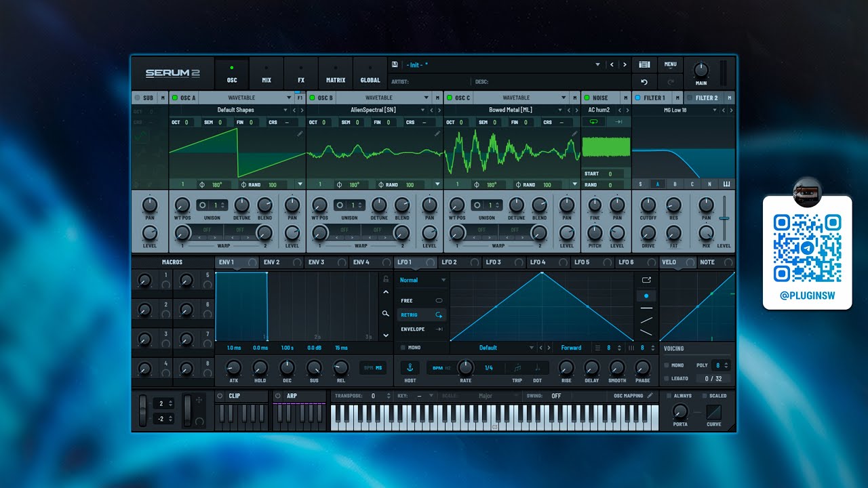868x488 pixels.
Task: Edit OSC A wavetable with the pencil icon
Action: (x=300, y=134)
